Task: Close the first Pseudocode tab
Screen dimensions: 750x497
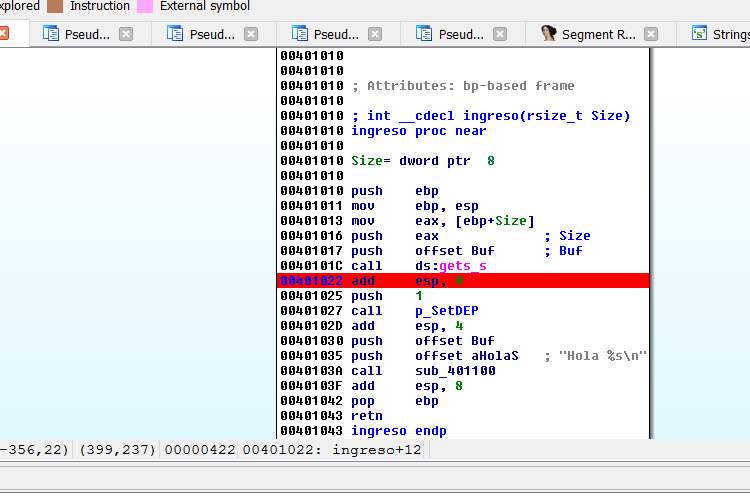Action: point(126,34)
